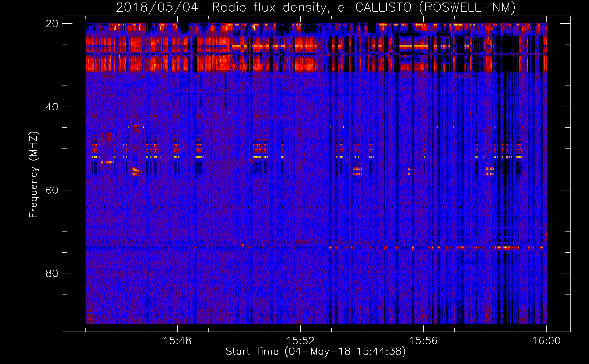Click the 80 frequency tick label
Screen dimensions: 589x364
coord(52,273)
